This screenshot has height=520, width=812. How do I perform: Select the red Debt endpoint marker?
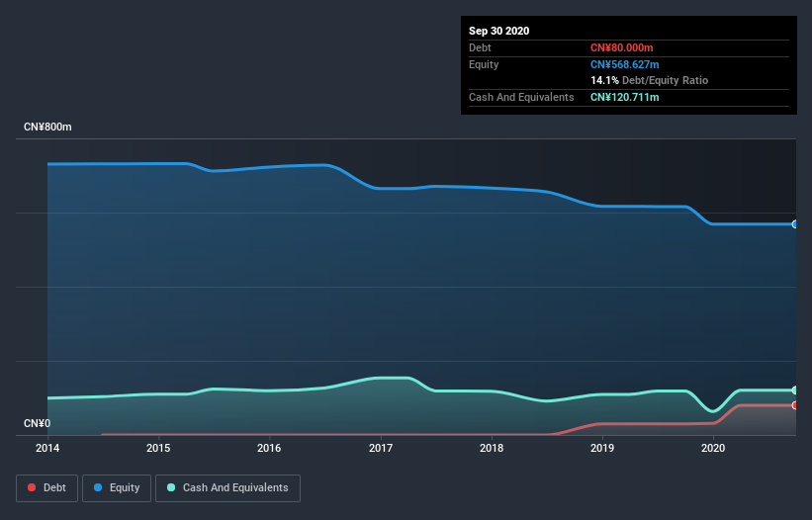795,405
